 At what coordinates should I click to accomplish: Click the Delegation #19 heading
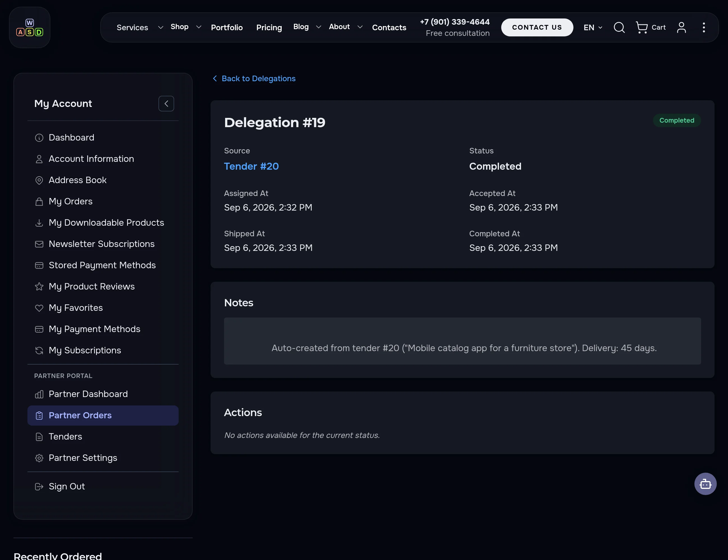[x=274, y=122]
